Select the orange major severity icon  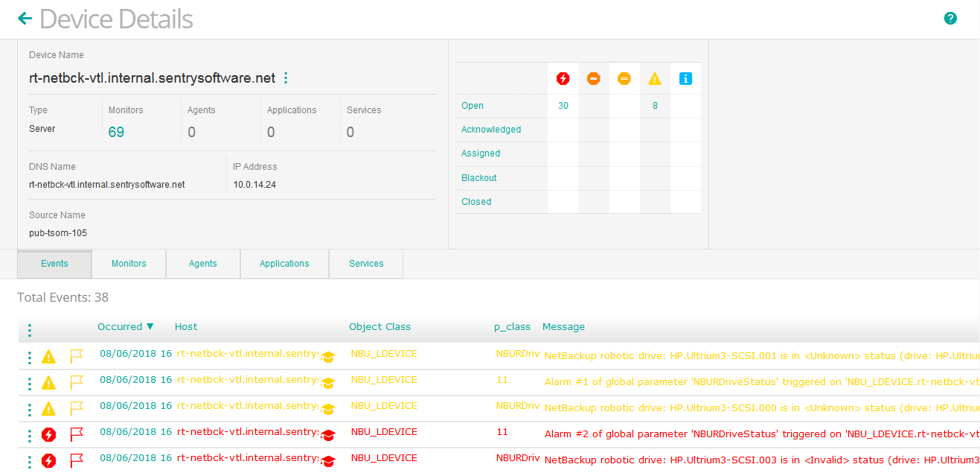pos(594,78)
